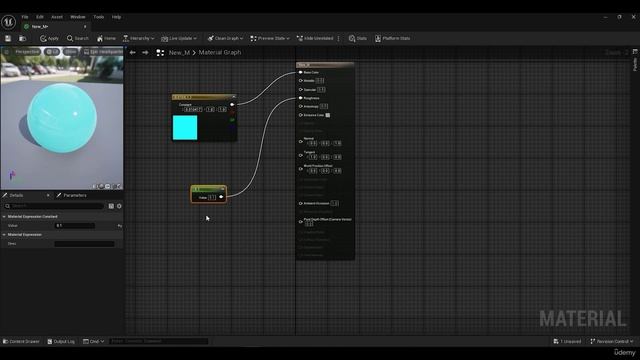The width and height of the screenshot is (640, 360).
Task: Open the Details settings gear
Action: [x=119, y=206]
